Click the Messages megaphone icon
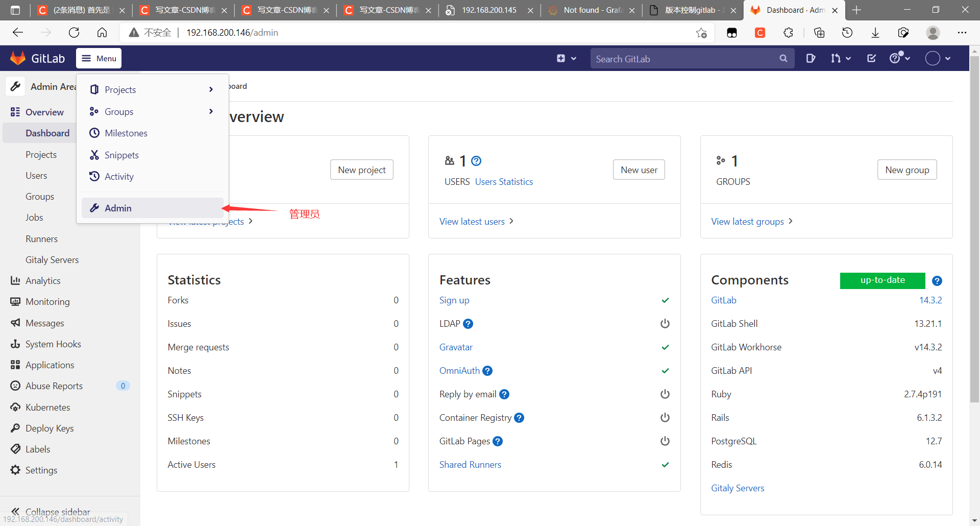The height and width of the screenshot is (526, 980). coord(15,323)
